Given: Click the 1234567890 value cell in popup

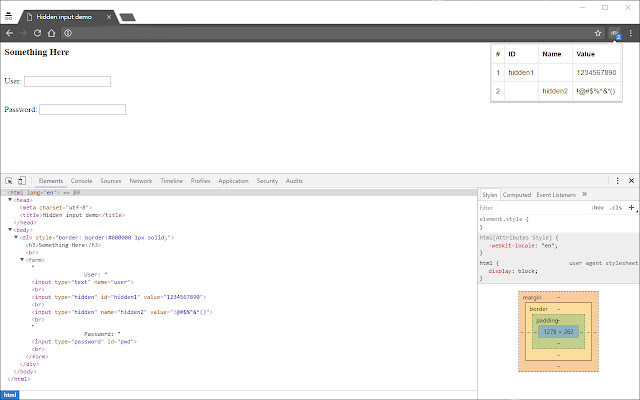Looking at the screenshot, I should click(x=596, y=72).
